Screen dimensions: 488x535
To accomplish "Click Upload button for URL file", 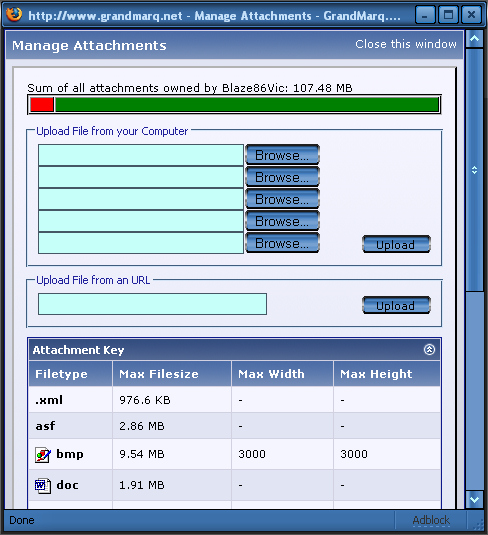I will (x=396, y=305).
